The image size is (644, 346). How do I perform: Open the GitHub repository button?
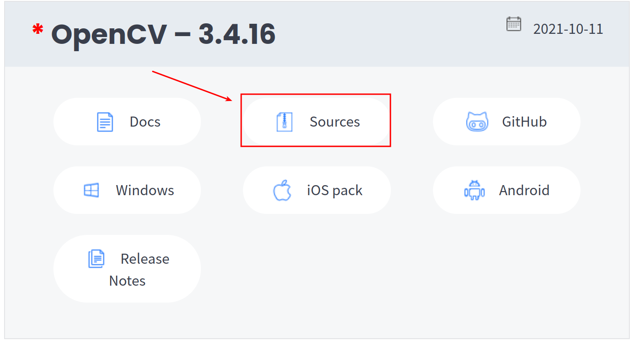(x=507, y=122)
